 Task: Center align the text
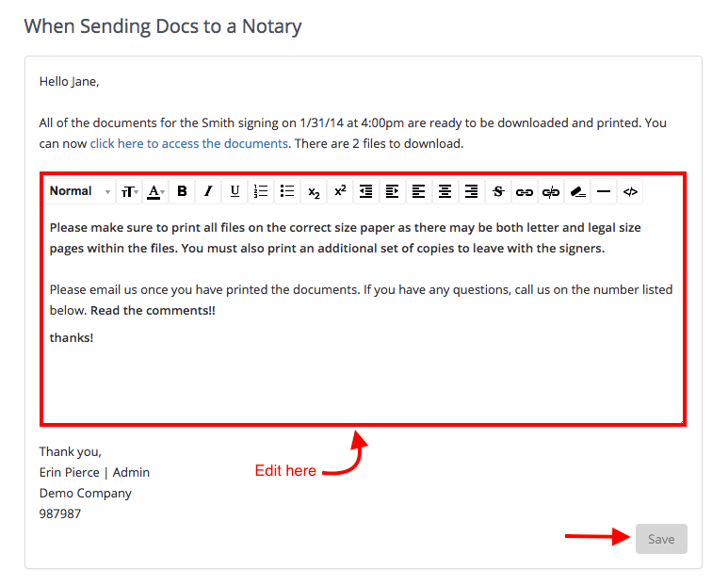445,191
